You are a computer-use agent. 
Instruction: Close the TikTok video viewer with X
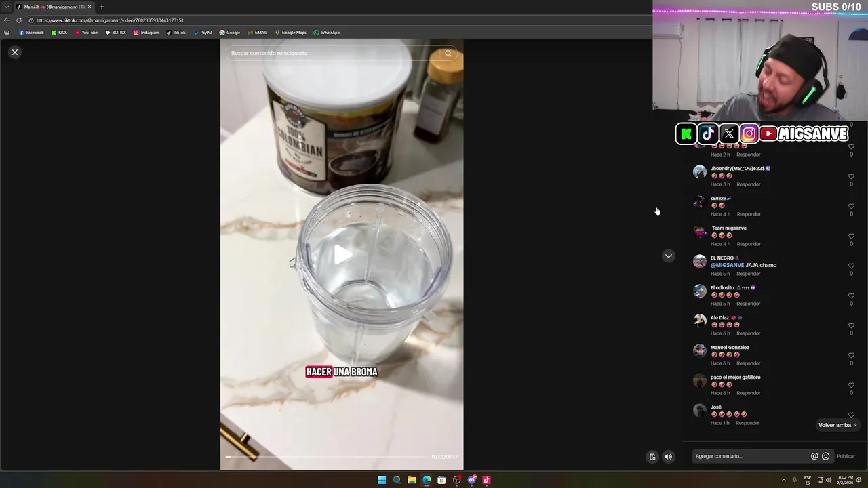pos(15,52)
